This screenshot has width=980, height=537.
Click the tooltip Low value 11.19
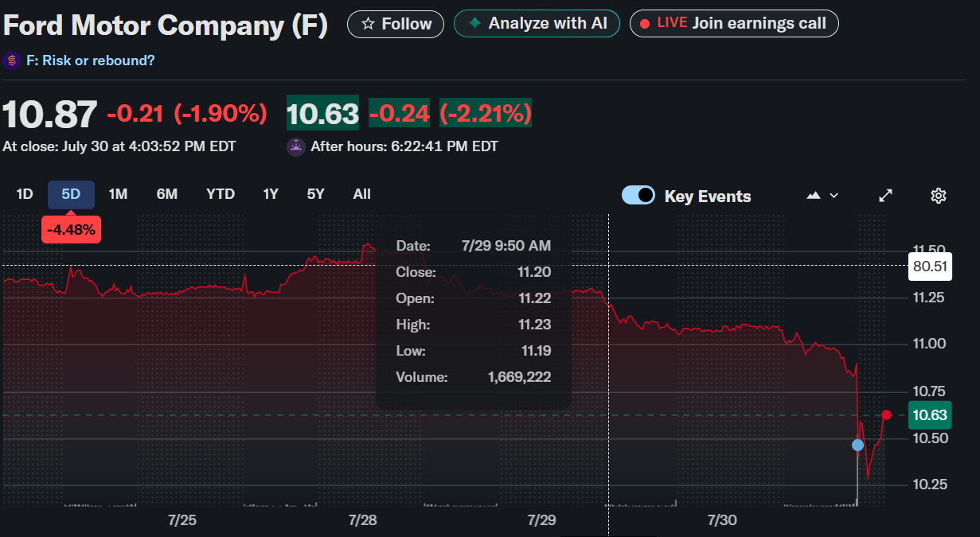[x=534, y=351]
